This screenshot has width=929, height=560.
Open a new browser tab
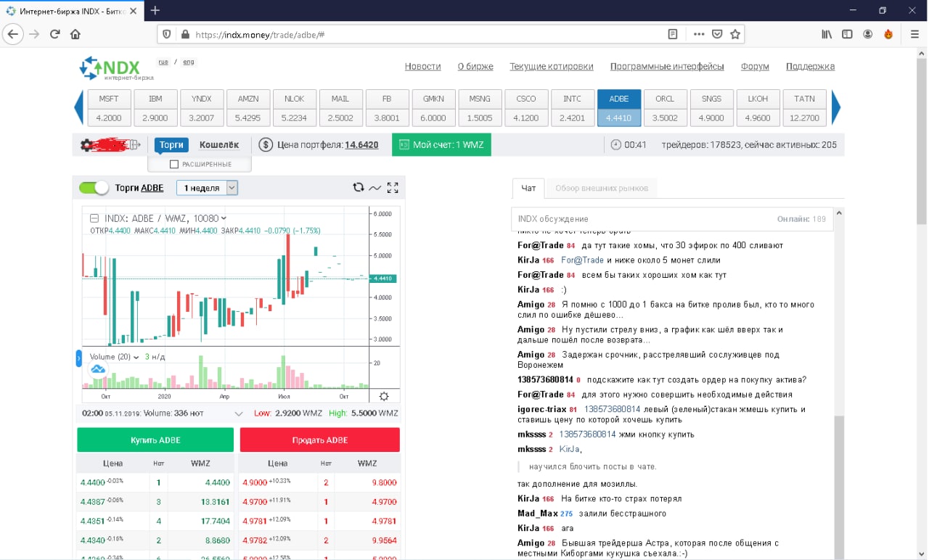pos(155,11)
